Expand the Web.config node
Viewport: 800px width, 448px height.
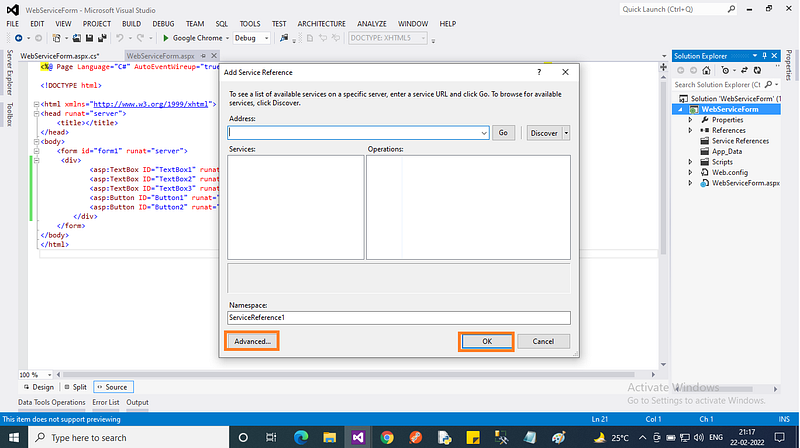point(690,172)
